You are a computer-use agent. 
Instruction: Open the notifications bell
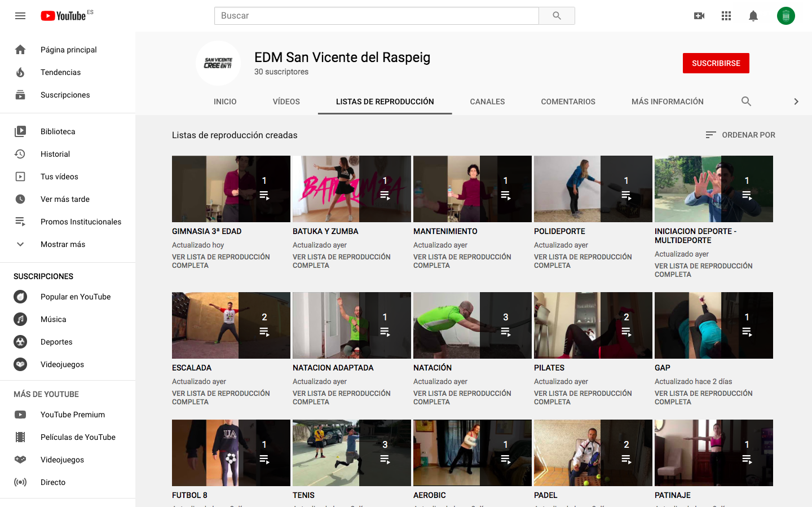coord(753,16)
